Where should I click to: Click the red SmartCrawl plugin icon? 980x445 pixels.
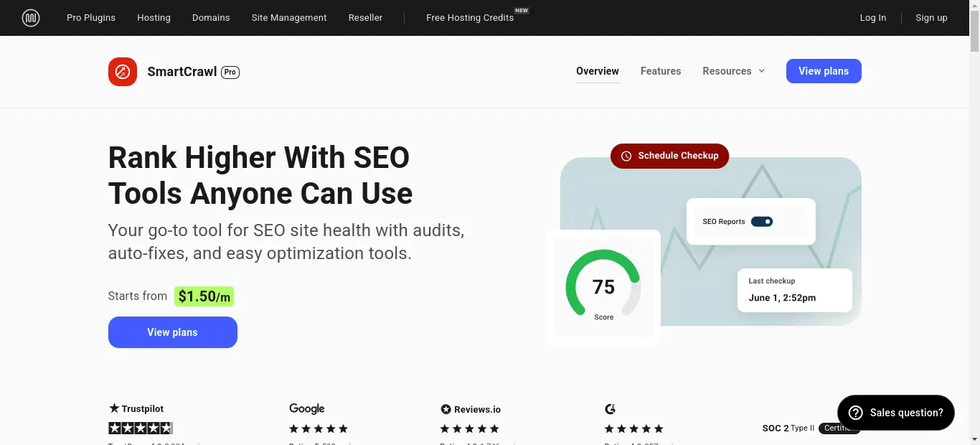tap(123, 72)
